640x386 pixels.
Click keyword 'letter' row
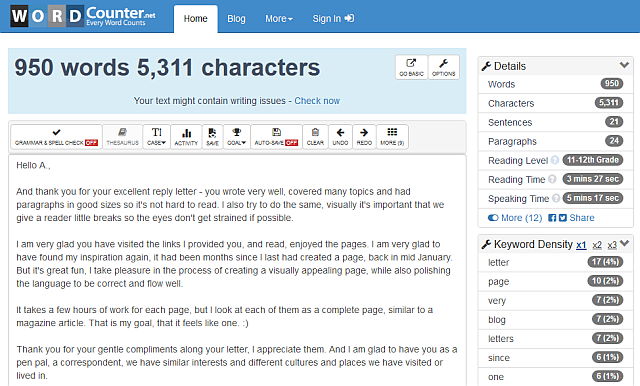pyautogui.click(x=556, y=262)
